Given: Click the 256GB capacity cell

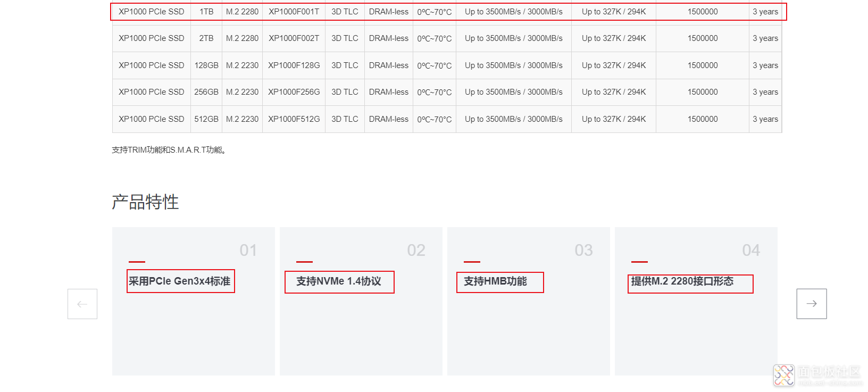Looking at the screenshot, I should pos(206,92).
